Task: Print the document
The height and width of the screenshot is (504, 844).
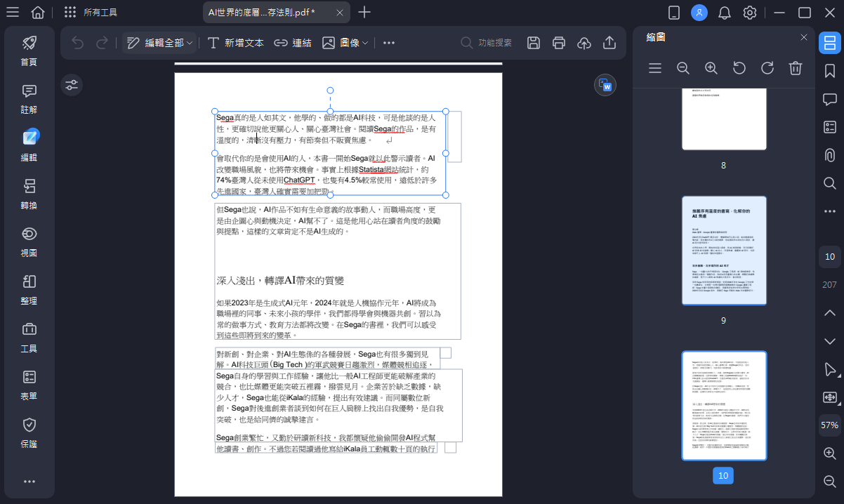Action: [x=559, y=43]
